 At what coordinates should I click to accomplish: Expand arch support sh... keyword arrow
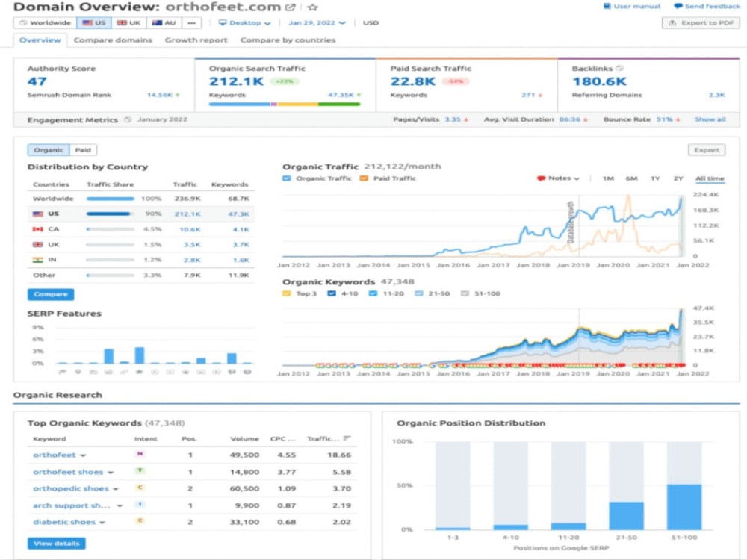(120, 506)
